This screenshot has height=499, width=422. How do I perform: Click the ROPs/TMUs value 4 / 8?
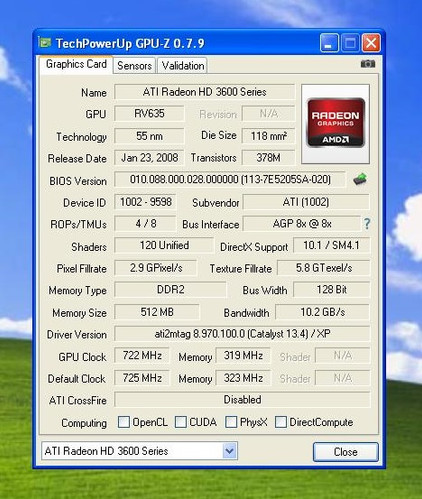[x=145, y=224]
